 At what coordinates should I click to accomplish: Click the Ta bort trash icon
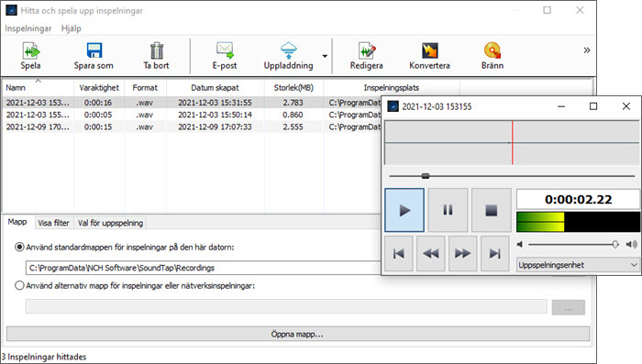click(157, 50)
